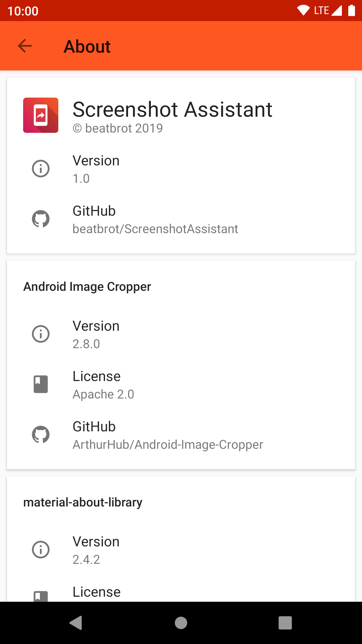Tap the Android Image Cropper card heading
This screenshot has width=362, height=644.
tap(87, 287)
